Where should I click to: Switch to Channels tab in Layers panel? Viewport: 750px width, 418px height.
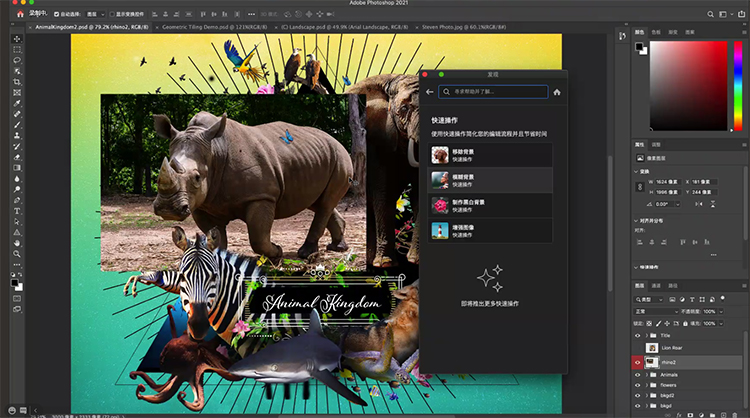click(656, 286)
